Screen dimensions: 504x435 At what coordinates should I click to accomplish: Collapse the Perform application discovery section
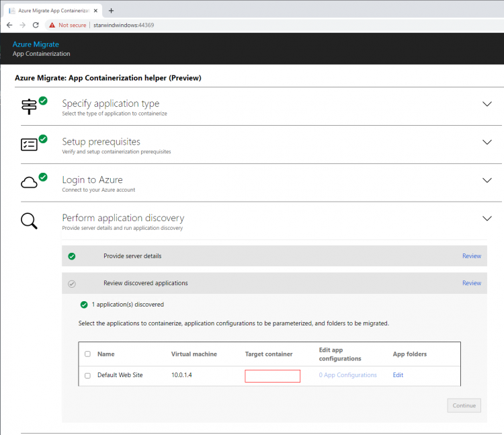click(x=487, y=219)
